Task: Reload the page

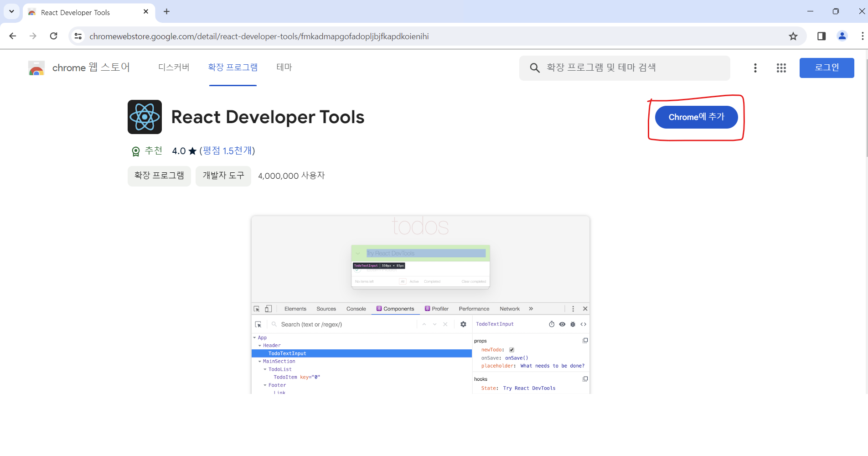Action: pyautogui.click(x=54, y=36)
